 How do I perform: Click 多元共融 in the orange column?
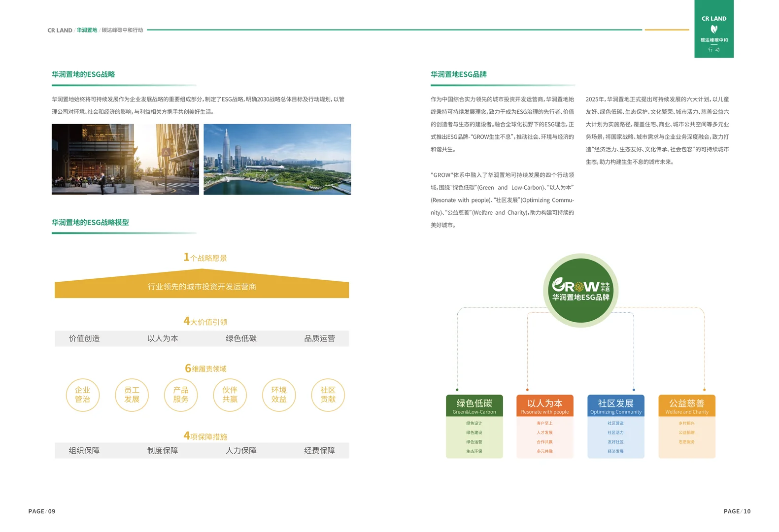click(544, 451)
